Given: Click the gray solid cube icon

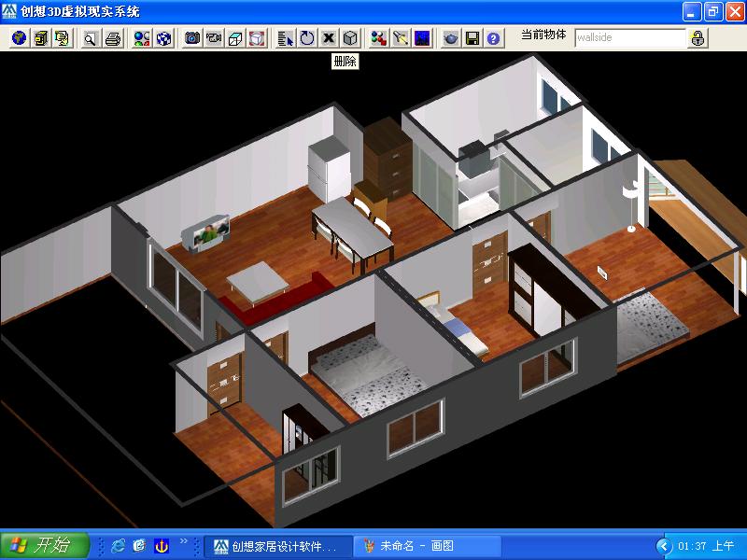Looking at the screenshot, I should [x=351, y=38].
